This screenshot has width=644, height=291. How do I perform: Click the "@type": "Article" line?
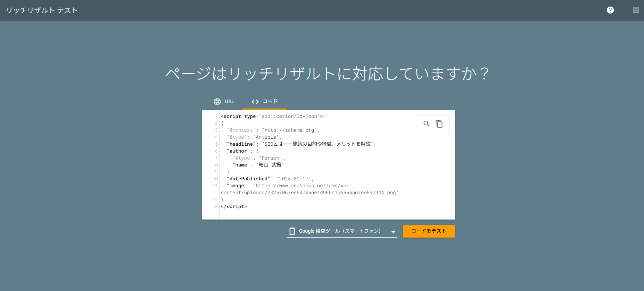[254, 137]
